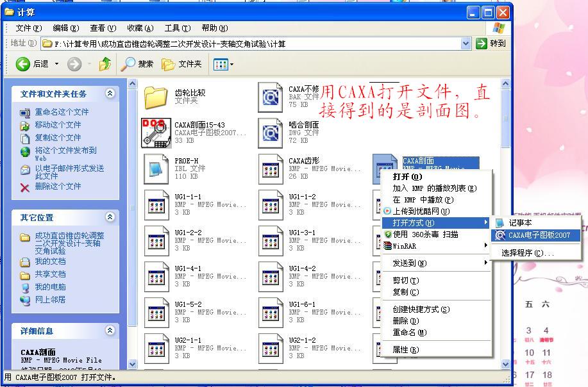This screenshot has height=387, width=588.
Task: Open the 齿轮比较 folder icon
Action: click(156, 97)
